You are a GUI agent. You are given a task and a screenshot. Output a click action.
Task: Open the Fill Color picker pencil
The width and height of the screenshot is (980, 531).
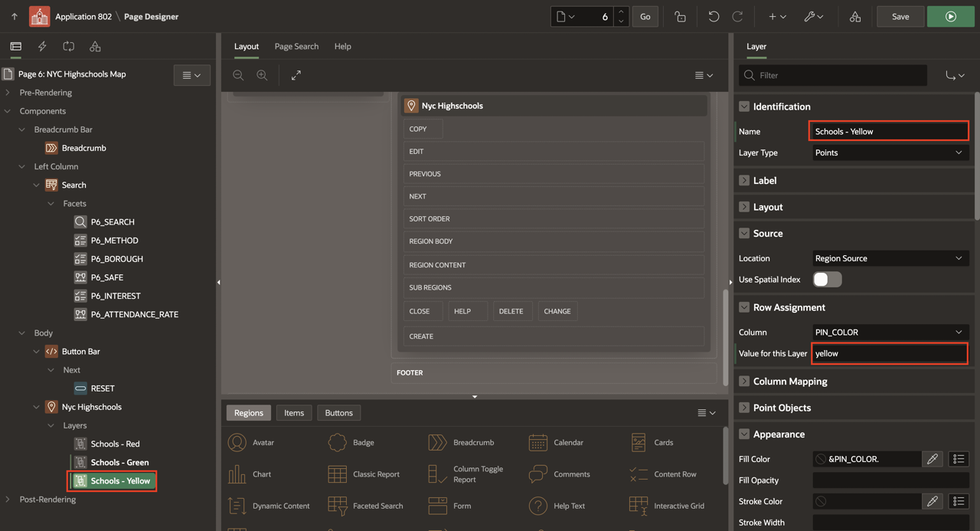[932, 459]
